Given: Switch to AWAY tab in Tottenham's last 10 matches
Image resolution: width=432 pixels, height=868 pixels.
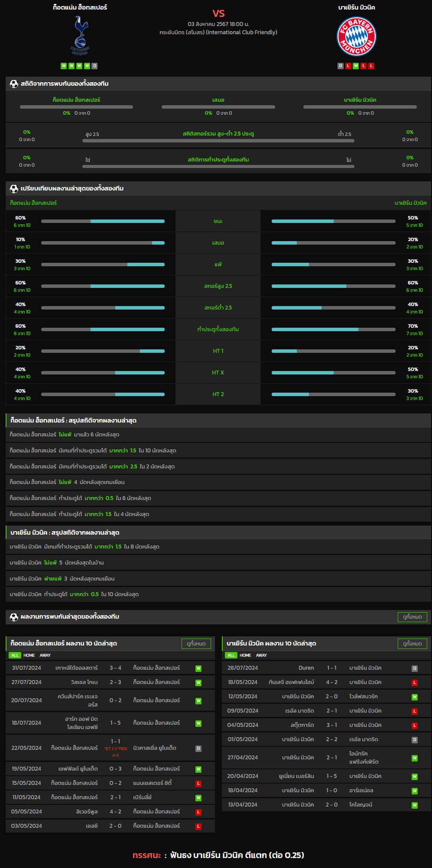Looking at the screenshot, I should point(45,655).
